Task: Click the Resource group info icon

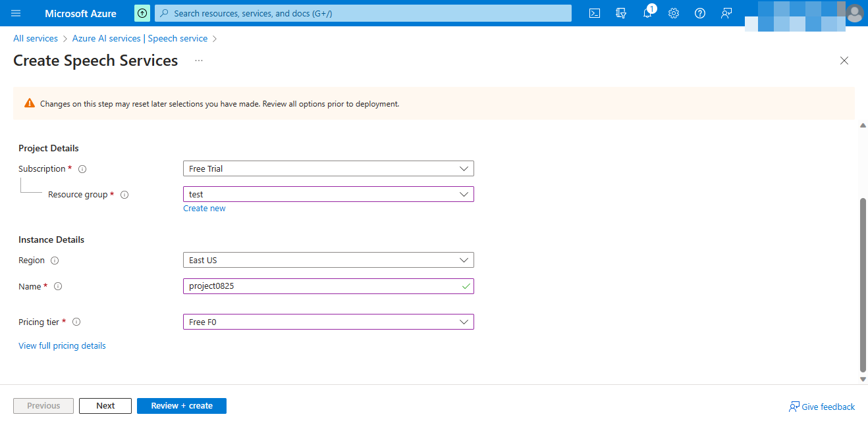Action: (124, 194)
